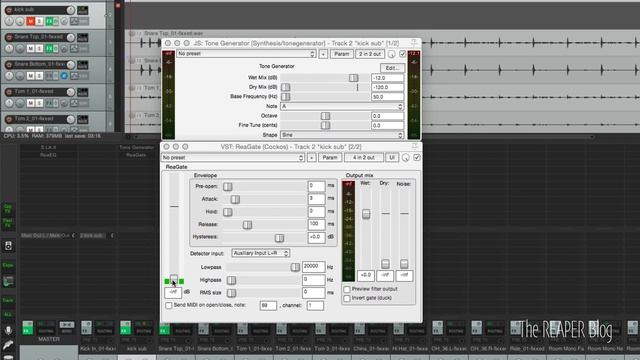
Task: Open FX on Snare Bottom track
Action: tap(49, 76)
